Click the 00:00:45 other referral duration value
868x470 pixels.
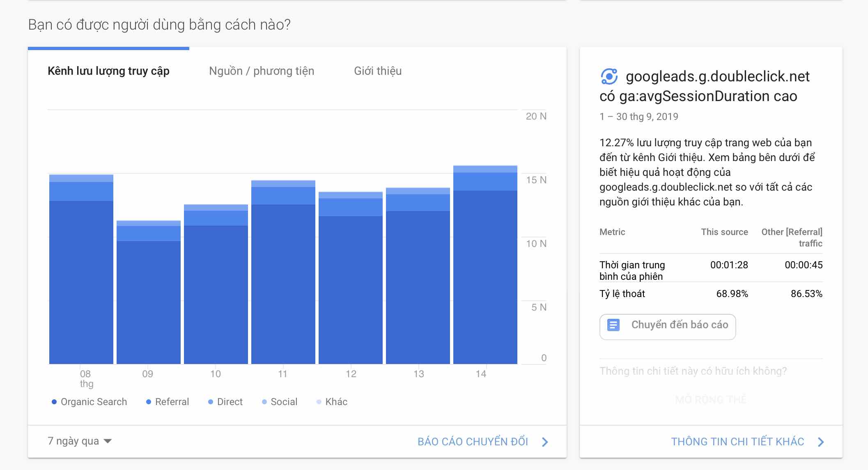click(x=804, y=265)
